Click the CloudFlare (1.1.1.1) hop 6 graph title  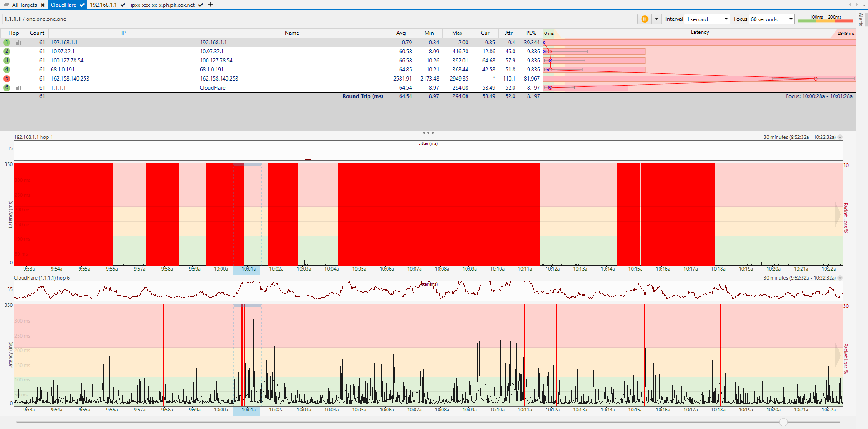pos(42,278)
